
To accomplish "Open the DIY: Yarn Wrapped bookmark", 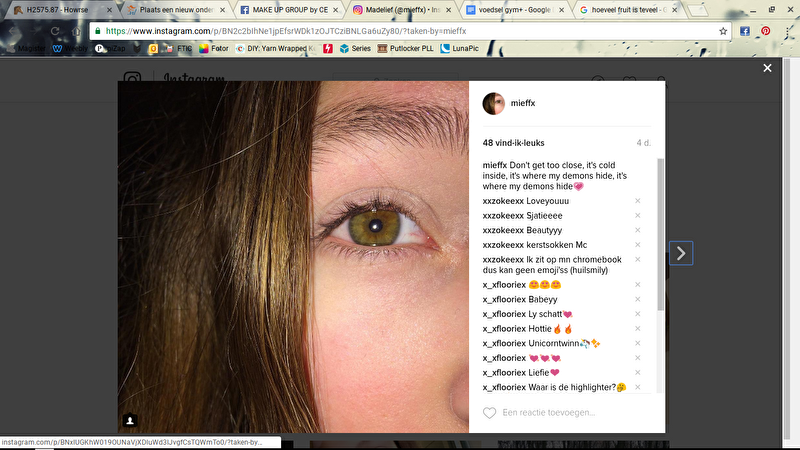I will (x=276, y=48).
